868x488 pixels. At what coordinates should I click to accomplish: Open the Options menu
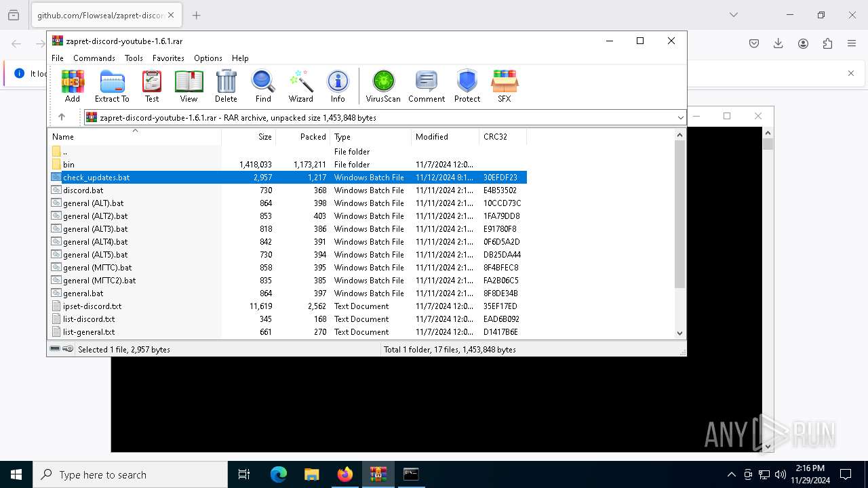click(208, 58)
